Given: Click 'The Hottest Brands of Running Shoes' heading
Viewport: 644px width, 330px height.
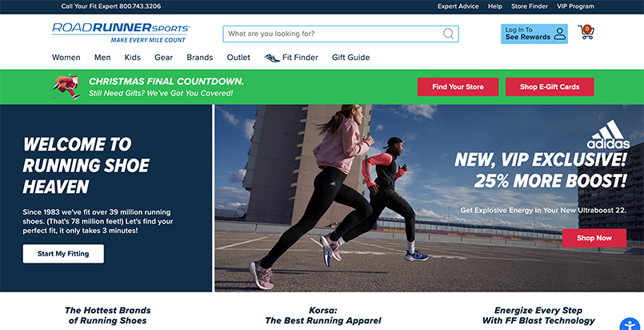Looking at the screenshot, I should click(108, 316).
